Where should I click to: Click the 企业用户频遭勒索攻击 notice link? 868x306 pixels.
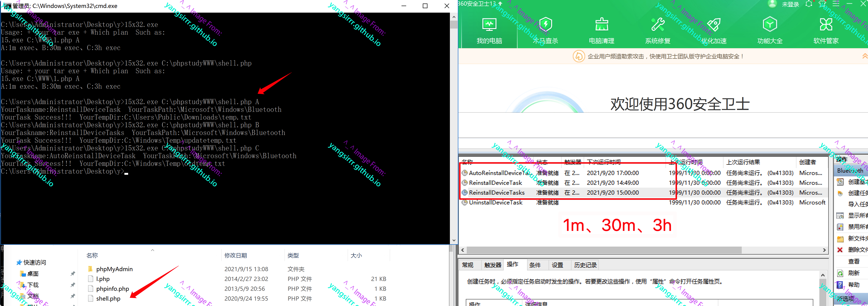[x=665, y=57]
